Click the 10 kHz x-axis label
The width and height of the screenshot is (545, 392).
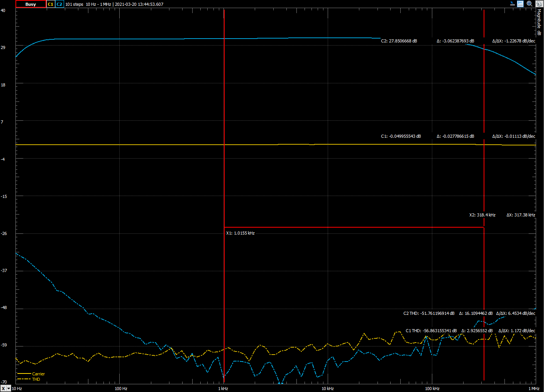(328, 389)
